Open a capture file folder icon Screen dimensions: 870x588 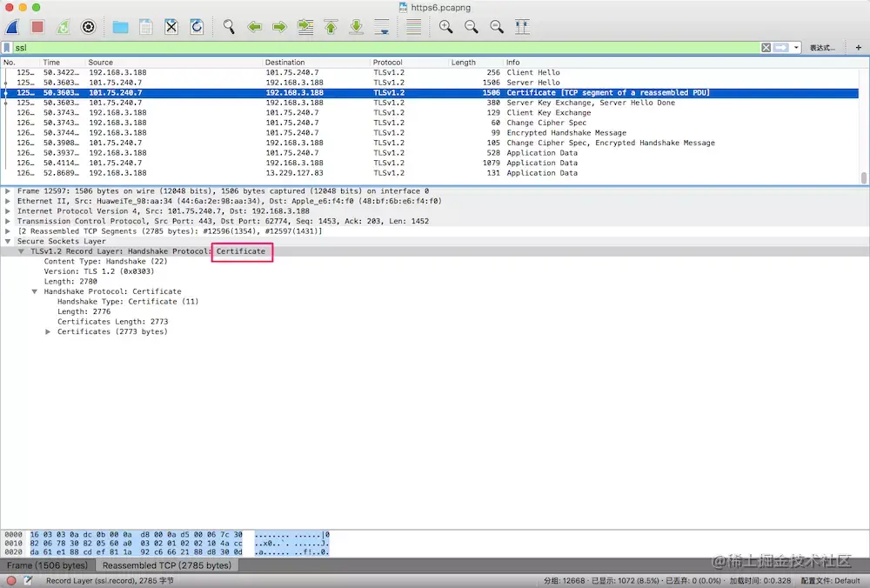tap(120, 27)
